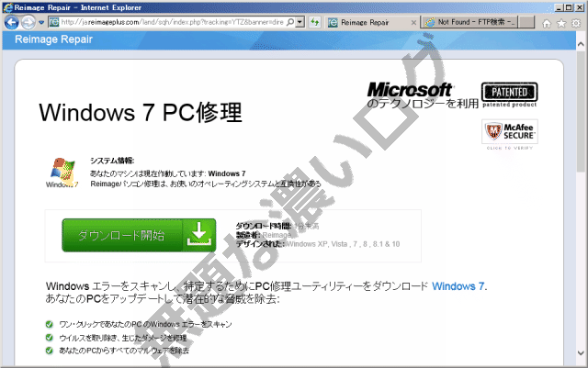Viewport: 588px width, 368px height.
Task: Click the download arrow icon on button
Action: 198,234
